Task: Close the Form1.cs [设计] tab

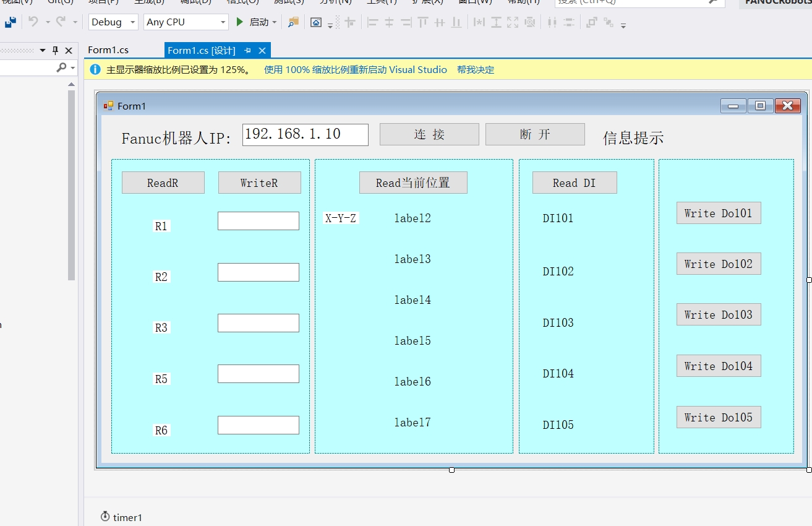Action: click(262, 51)
